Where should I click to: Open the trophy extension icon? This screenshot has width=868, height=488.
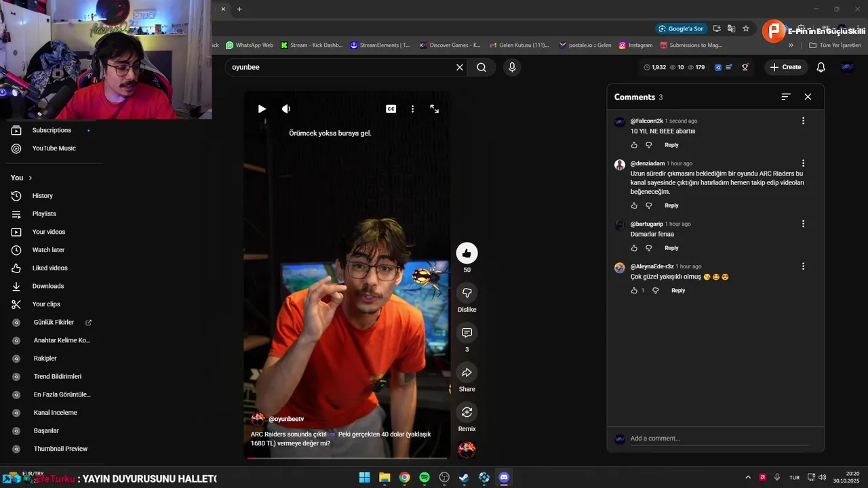coord(745,67)
